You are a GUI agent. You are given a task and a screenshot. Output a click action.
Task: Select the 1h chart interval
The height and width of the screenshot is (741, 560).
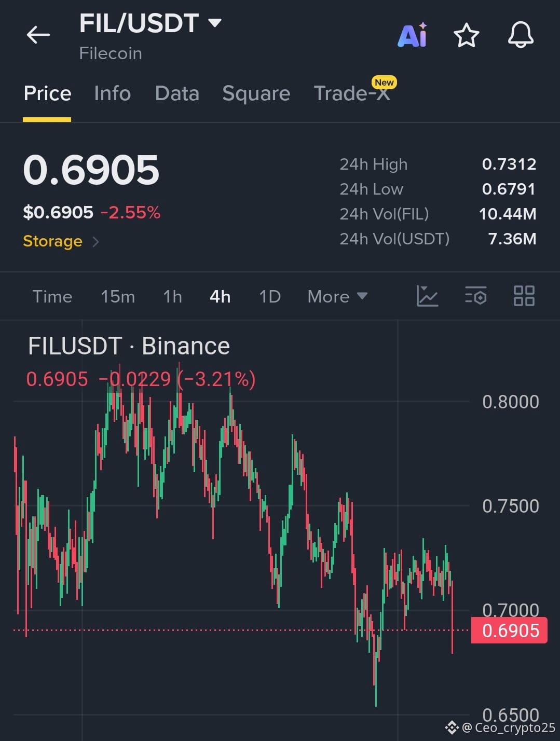click(172, 297)
